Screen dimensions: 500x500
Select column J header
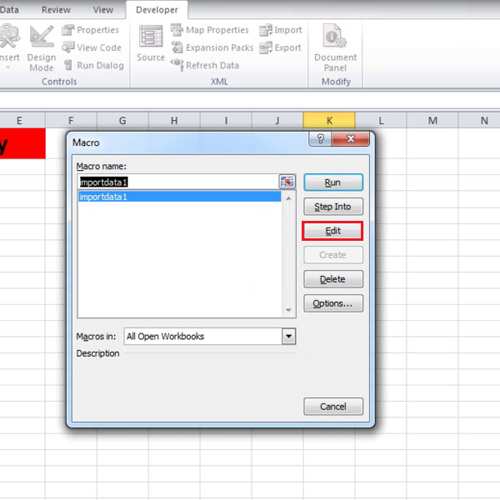(277, 120)
